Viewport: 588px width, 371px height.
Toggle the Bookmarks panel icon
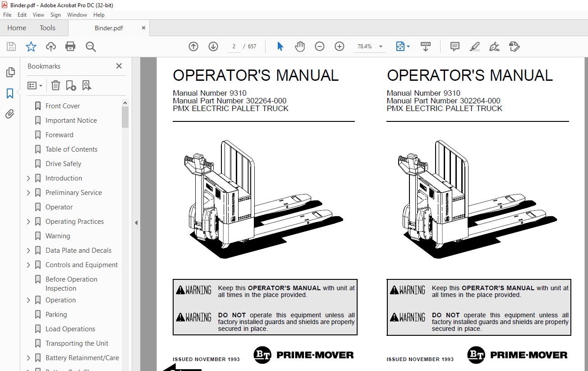tap(10, 93)
